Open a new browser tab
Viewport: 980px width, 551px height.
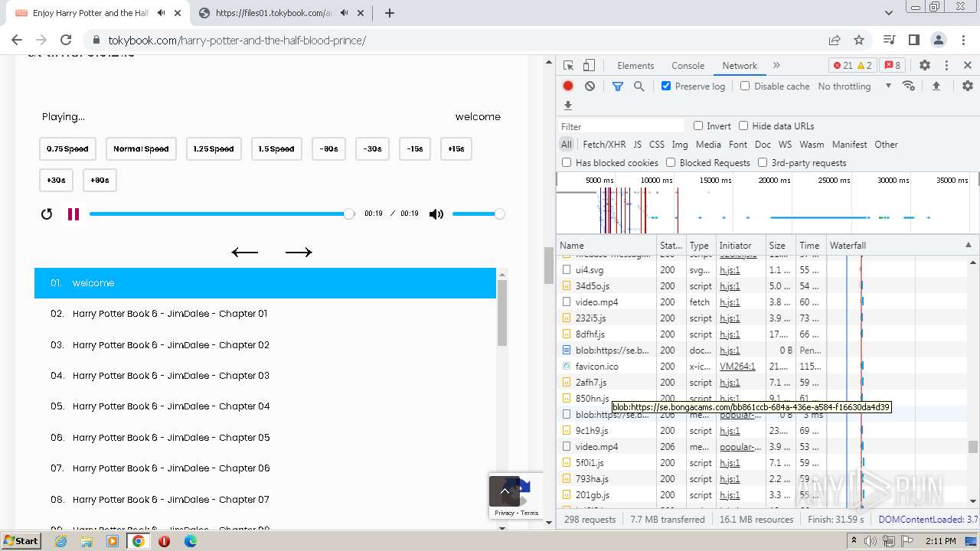click(390, 13)
